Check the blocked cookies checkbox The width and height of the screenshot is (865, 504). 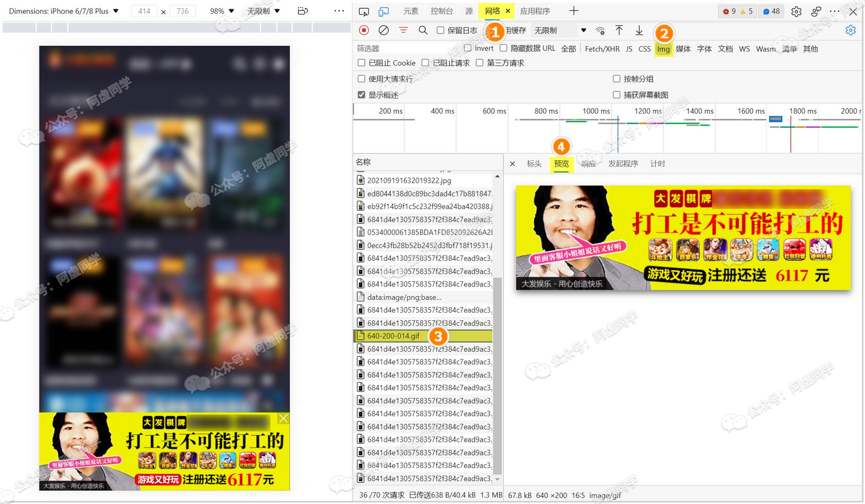(361, 63)
